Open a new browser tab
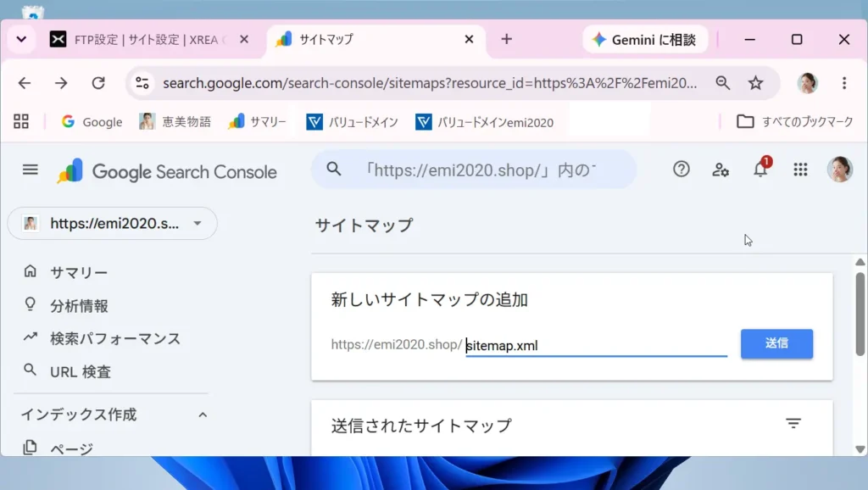 [x=507, y=39]
